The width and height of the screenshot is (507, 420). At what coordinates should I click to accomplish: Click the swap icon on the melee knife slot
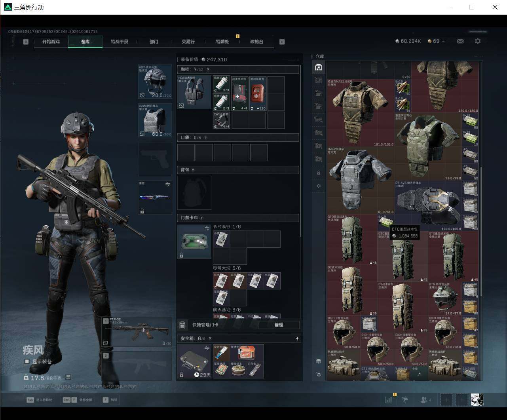coord(167,184)
